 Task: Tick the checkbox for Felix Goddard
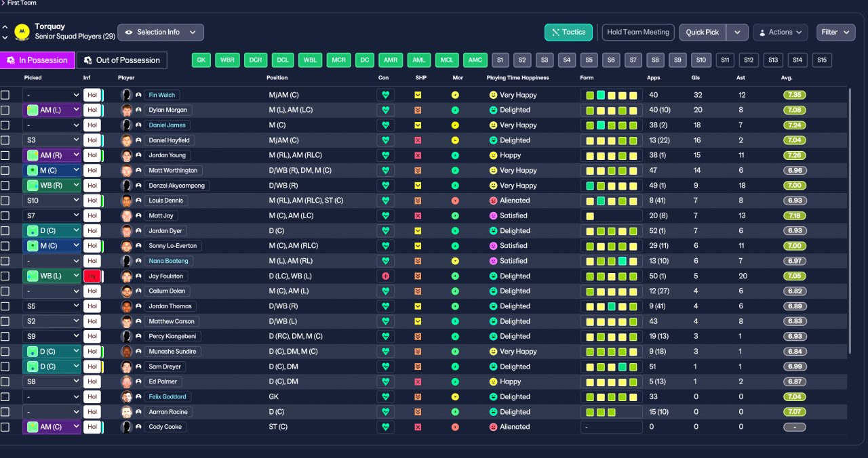pyautogui.click(x=5, y=397)
